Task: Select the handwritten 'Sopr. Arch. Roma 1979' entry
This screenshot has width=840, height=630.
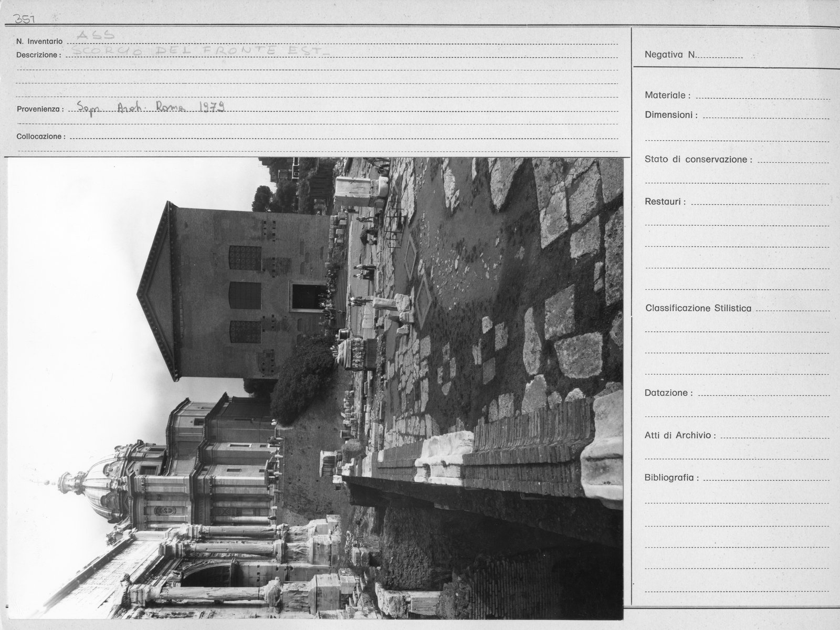Action: [x=151, y=107]
